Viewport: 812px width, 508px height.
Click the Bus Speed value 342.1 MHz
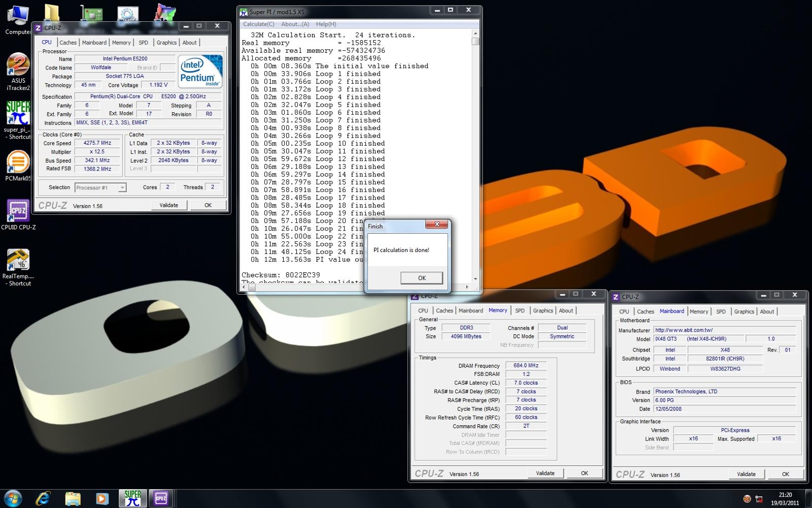97,161
